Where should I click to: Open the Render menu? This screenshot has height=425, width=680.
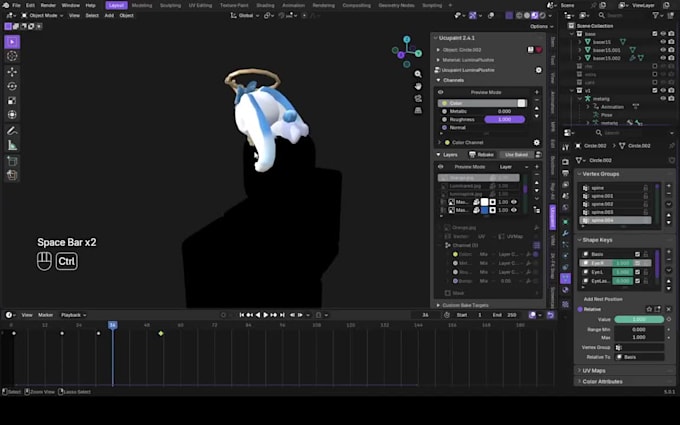click(48, 5)
